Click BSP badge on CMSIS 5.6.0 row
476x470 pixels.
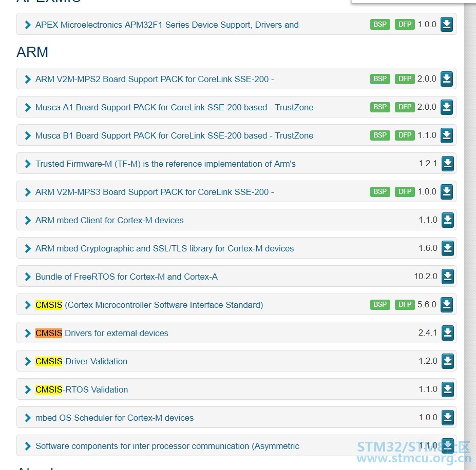(x=380, y=305)
